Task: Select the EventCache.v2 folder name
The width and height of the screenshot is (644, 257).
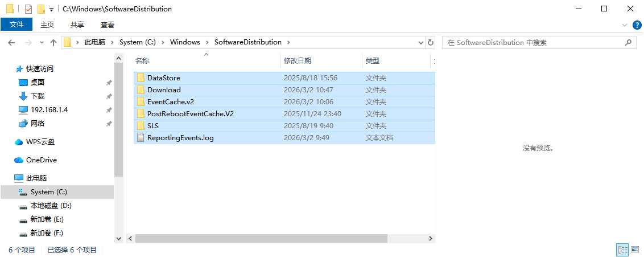Action: coord(171,101)
